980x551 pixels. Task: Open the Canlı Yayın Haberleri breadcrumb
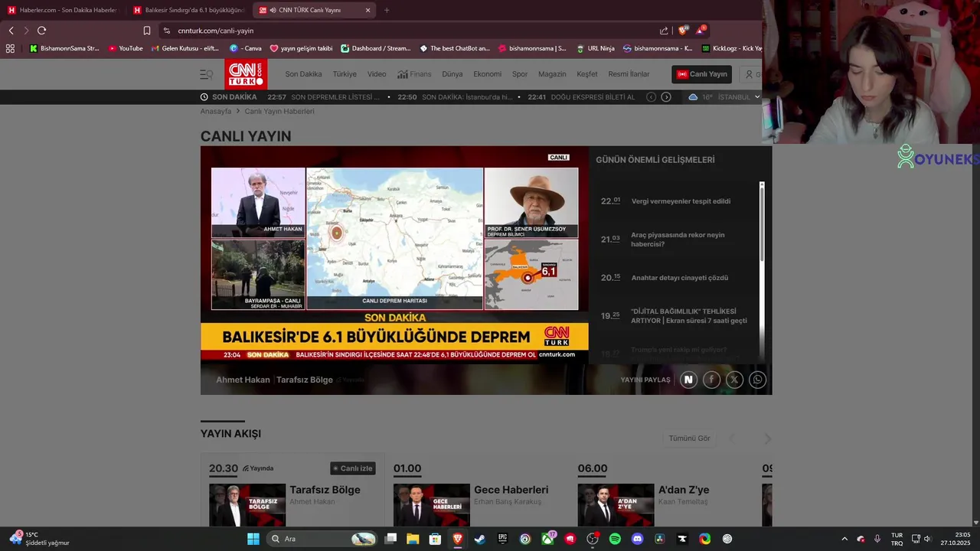(279, 111)
